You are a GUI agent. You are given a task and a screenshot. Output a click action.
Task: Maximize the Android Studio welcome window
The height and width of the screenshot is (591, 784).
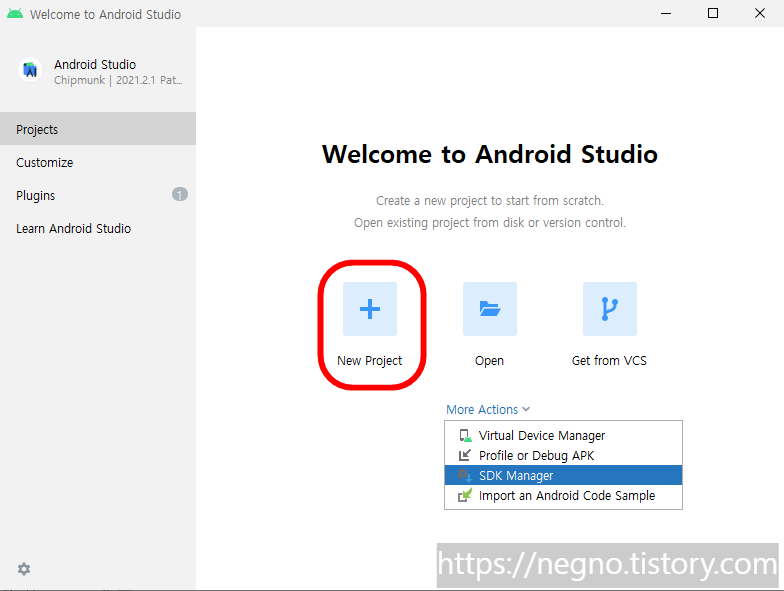tap(713, 14)
